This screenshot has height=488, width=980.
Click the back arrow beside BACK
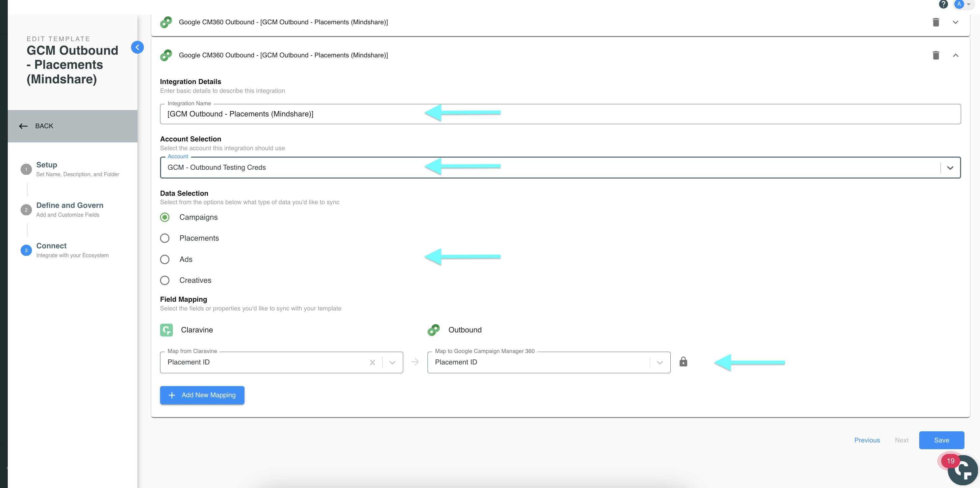click(x=23, y=126)
